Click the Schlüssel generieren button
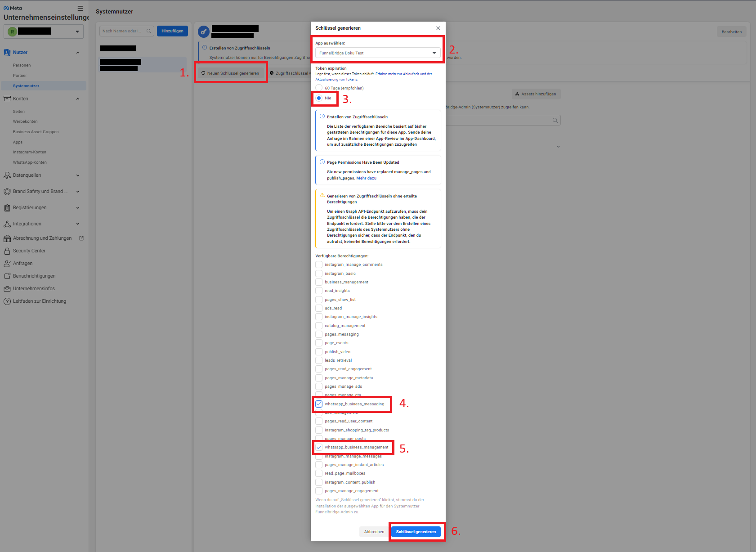This screenshot has width=756, height=552. point(416,532)
